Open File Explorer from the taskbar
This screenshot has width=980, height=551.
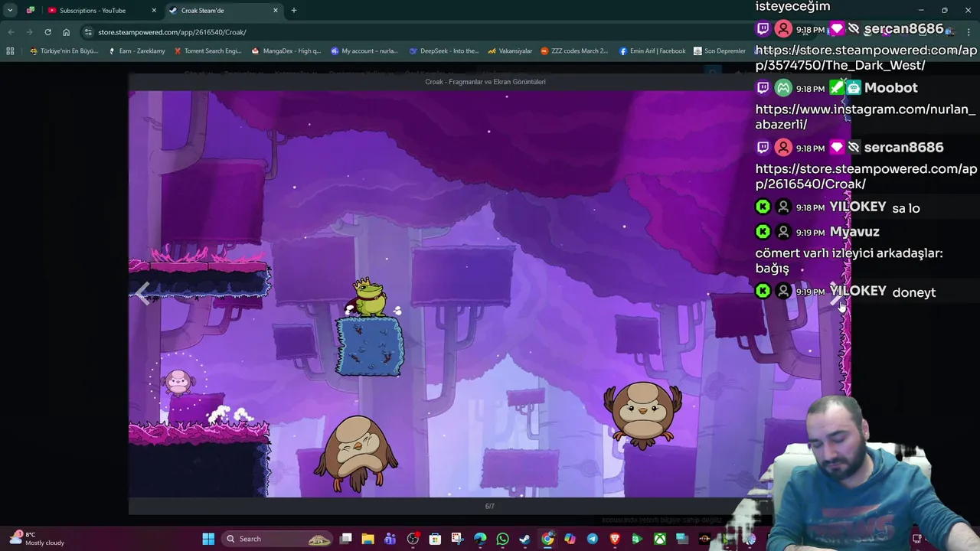point(368,539)
